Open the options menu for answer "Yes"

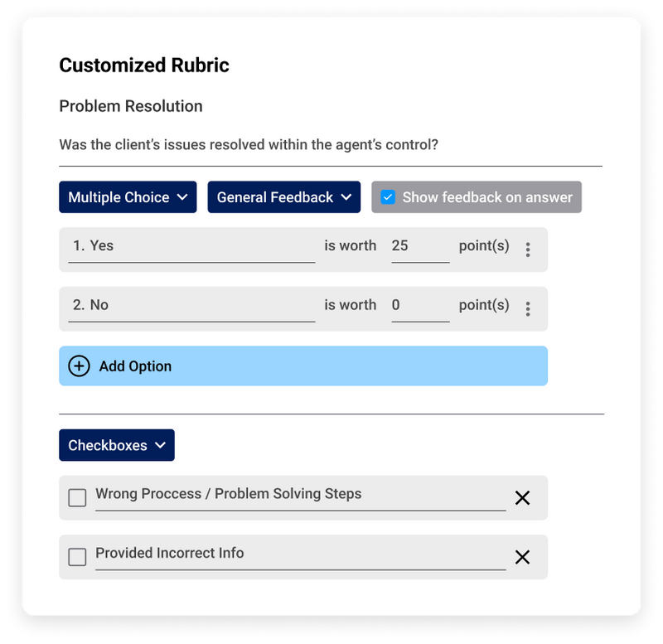pos(528,249)
